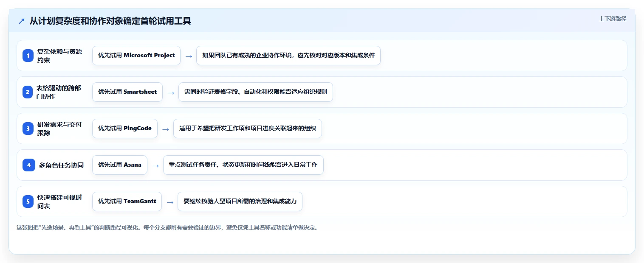Viewport: 644px width, 263px height.
Task: Open the note about 大型项目所需的治理和集成能力
Action: (240, 201)
